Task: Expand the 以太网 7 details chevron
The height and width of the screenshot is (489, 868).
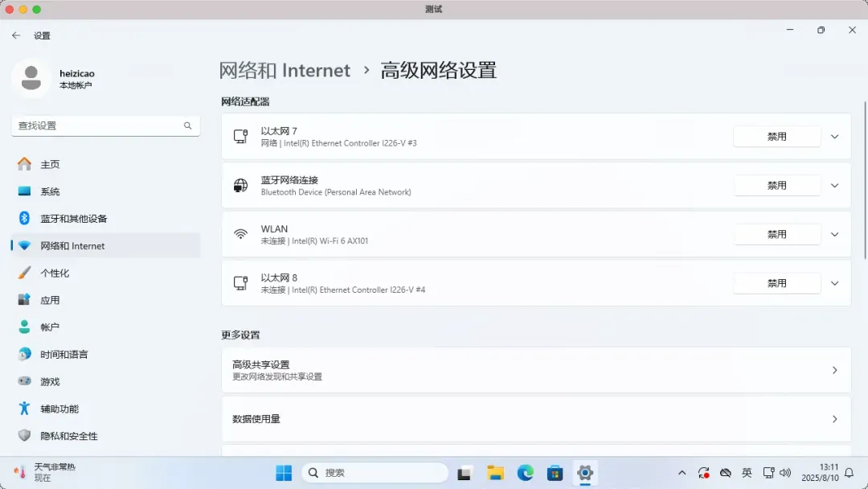Action: click(834, 137)
